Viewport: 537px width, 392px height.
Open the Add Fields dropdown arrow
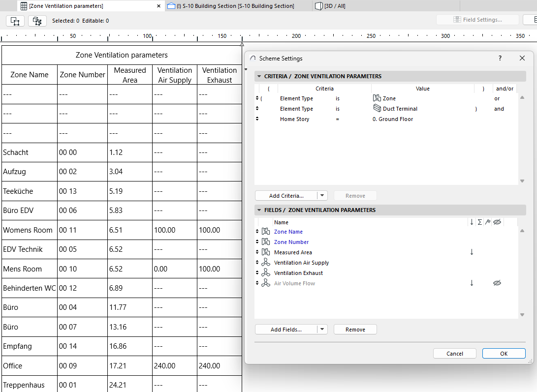[x=322, y=329]
